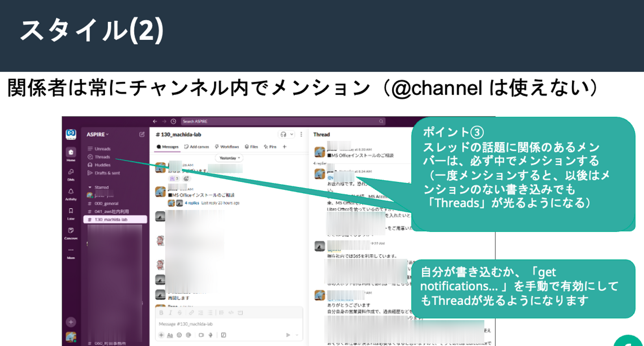Image resolution: width=644 pixels, height=346 pixels.
Task: Toggle bold formatting in composer
Action: (x=161, y=312)
